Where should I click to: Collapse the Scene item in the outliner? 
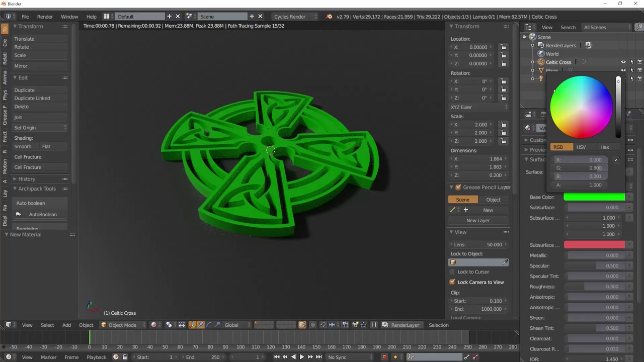pos(524,37)
